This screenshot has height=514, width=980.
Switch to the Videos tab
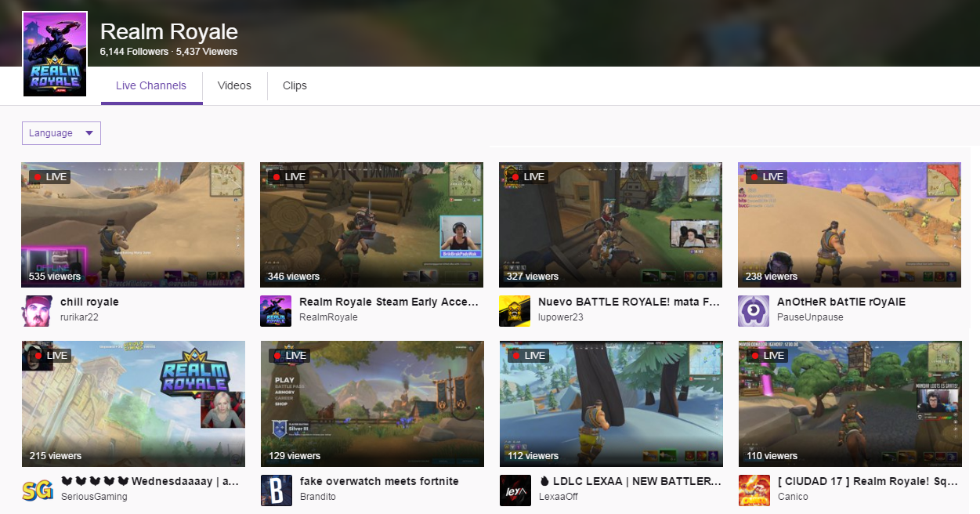[234, 86]
